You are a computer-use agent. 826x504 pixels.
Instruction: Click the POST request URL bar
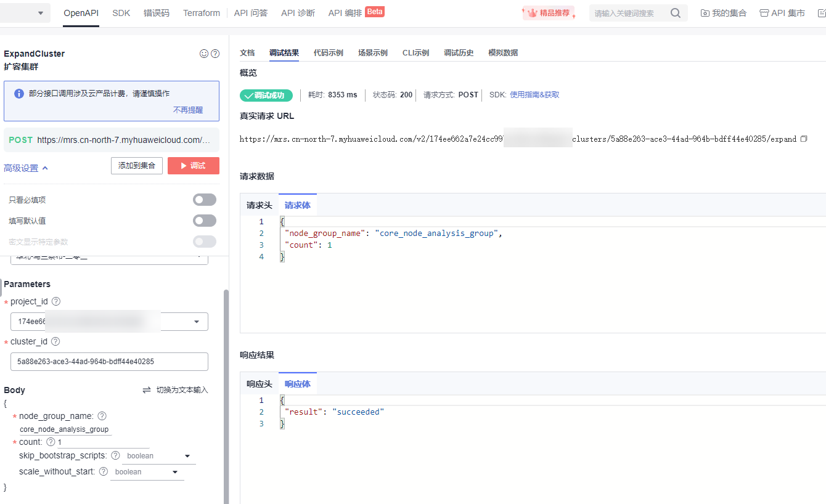(x=112, y=140)
